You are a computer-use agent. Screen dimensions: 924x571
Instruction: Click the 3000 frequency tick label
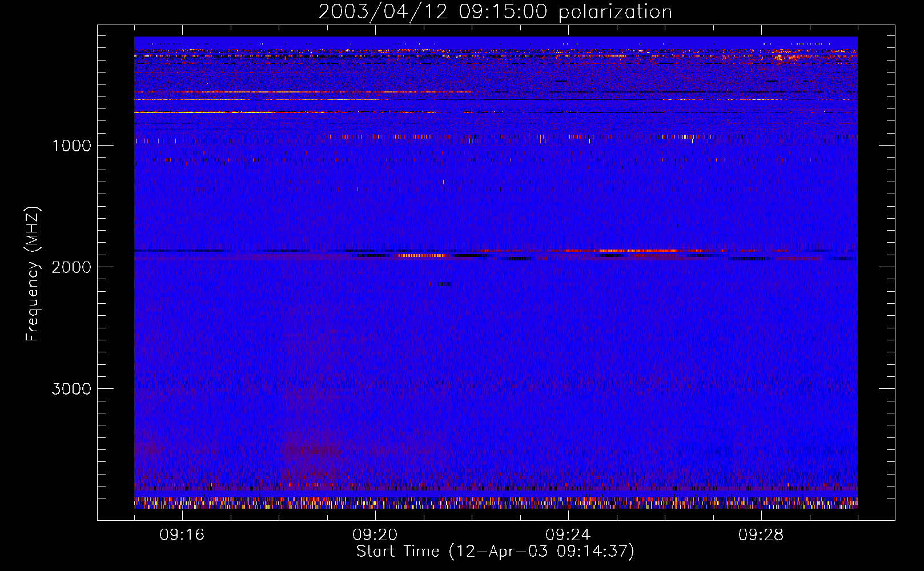point(71,389)
